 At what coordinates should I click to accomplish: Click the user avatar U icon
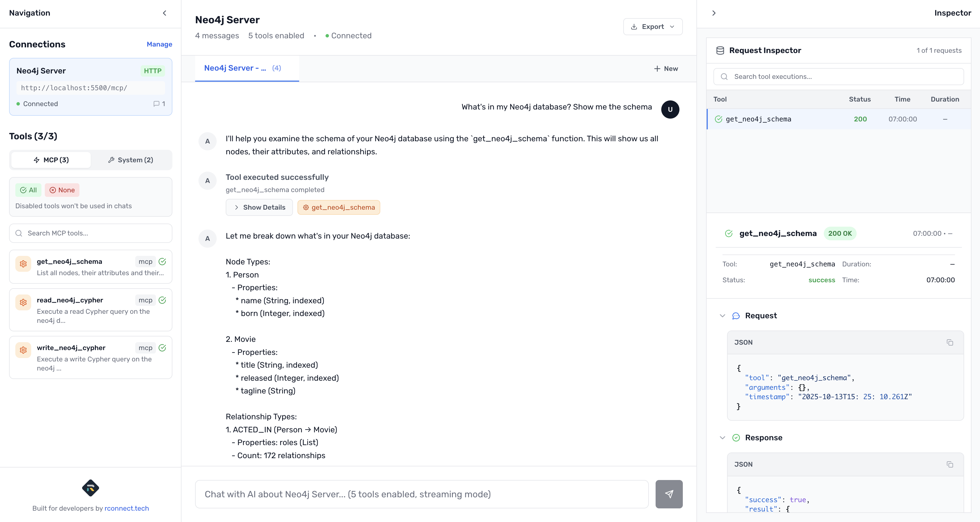pos(670,109)
